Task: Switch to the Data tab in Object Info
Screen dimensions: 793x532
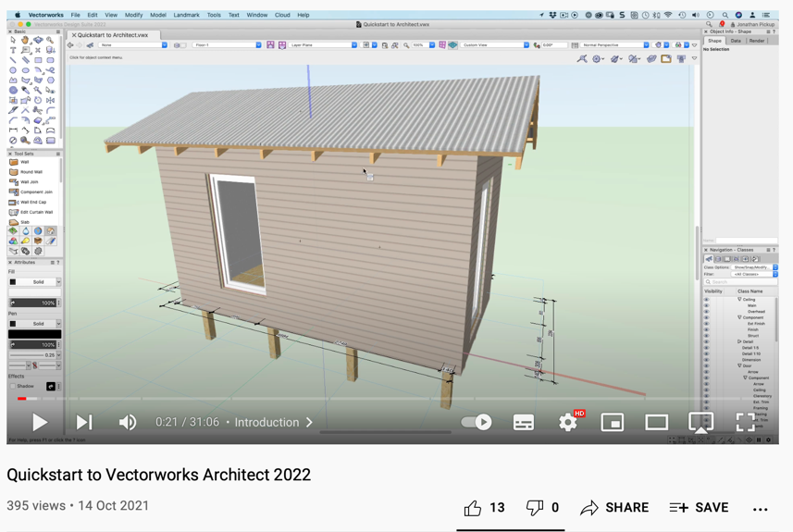Action: pos(736,41)
